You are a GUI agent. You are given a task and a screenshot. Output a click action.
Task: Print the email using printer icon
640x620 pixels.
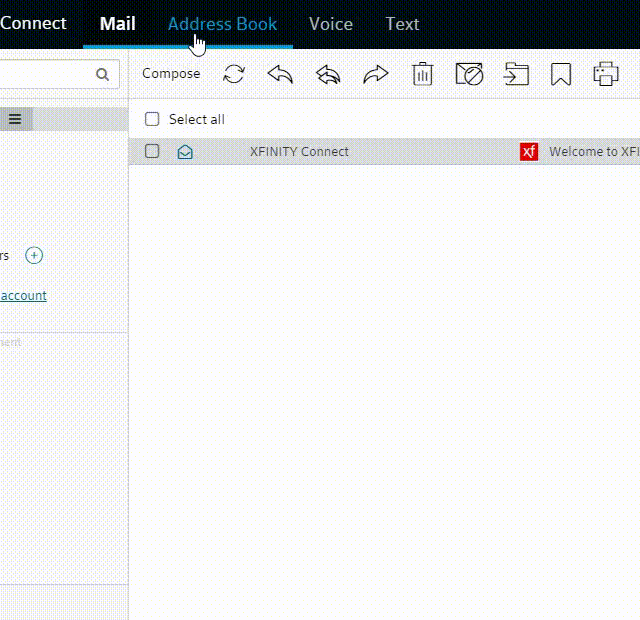pos(606,74)
